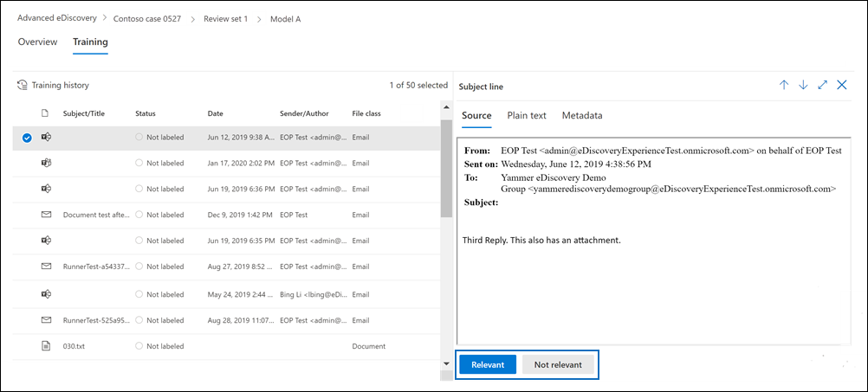
Task: Click the Yammer icon on May 24, 2019 row
Action: 46,293
